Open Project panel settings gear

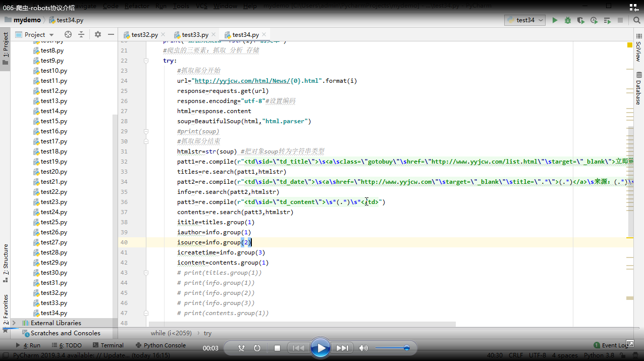click(x=98, y=34)
